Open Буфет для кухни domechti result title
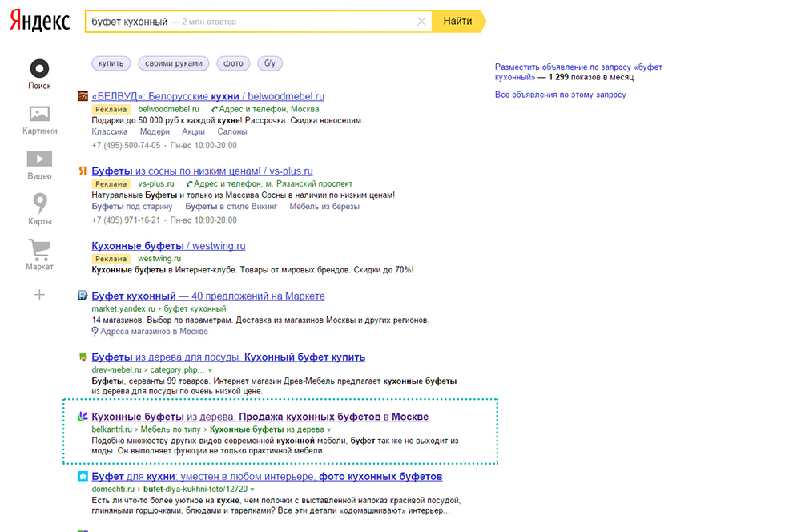This screenshot has height=532, width=801. pos(268,476)
